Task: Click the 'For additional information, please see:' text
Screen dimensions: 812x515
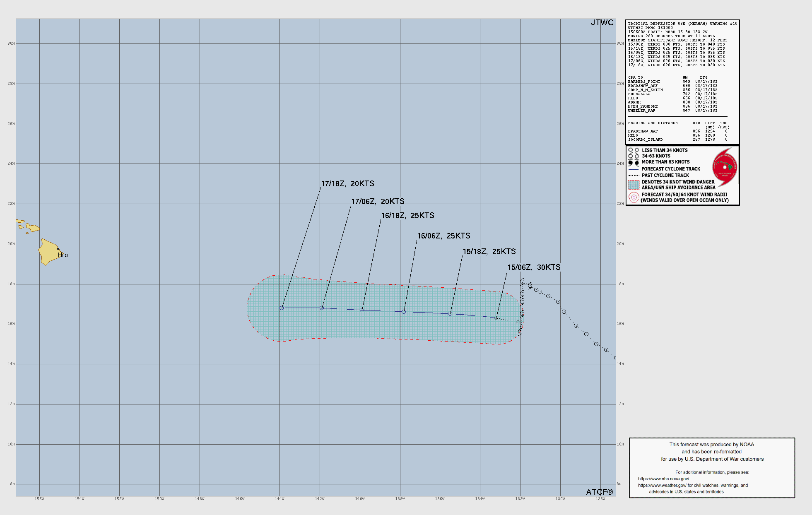Action: tap(712, 472)
